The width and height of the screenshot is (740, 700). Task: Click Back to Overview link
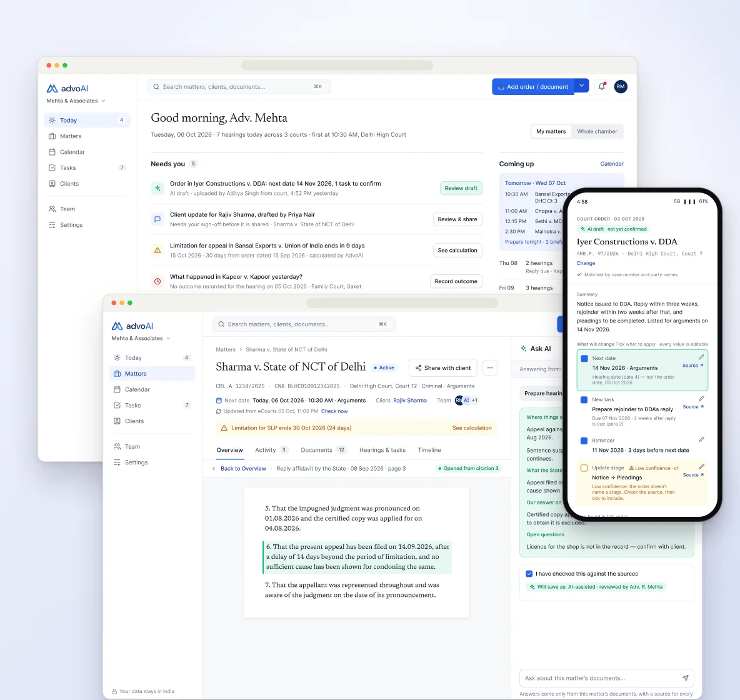(x=239, y=468)
